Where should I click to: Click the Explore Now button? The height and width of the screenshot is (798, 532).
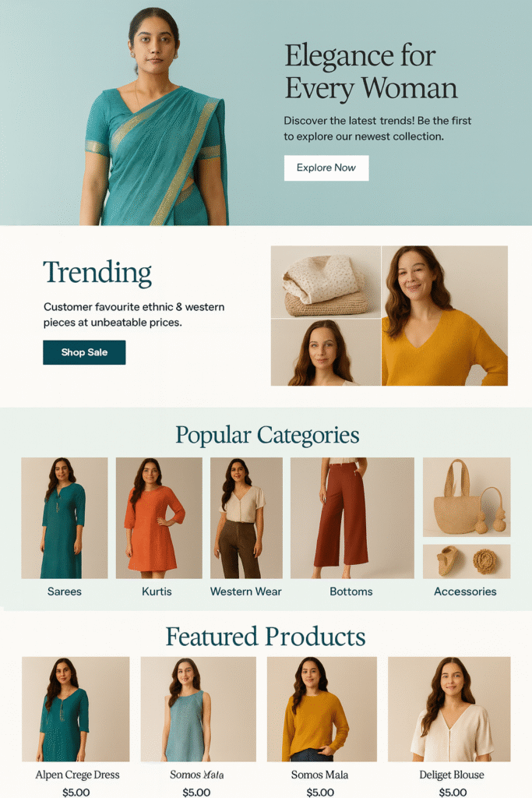coord(326,168)
